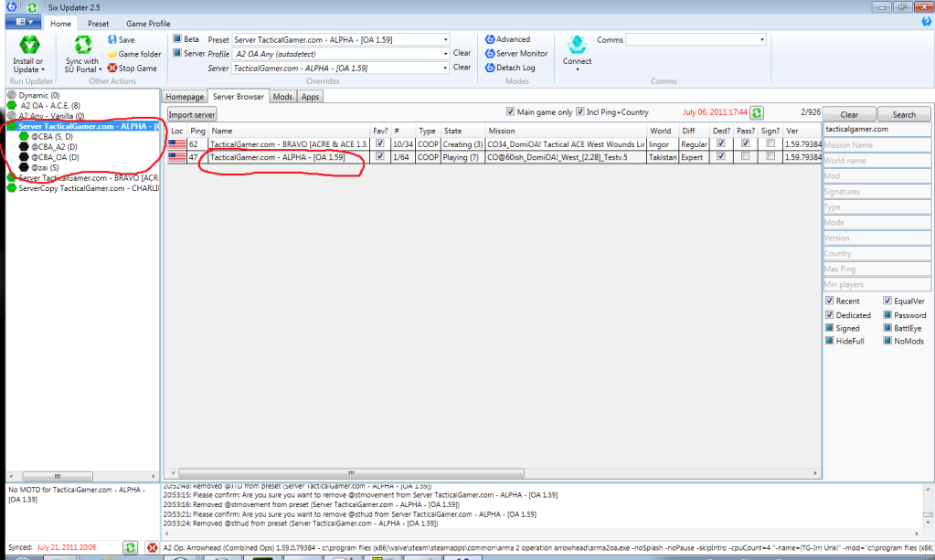This screenshot has width=935, height=560.
Task: Click the Clear filters button
Action: [x=849, y=114]
